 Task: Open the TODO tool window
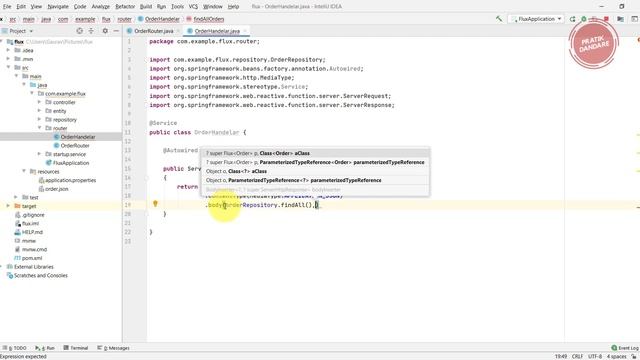click(14, 348)
